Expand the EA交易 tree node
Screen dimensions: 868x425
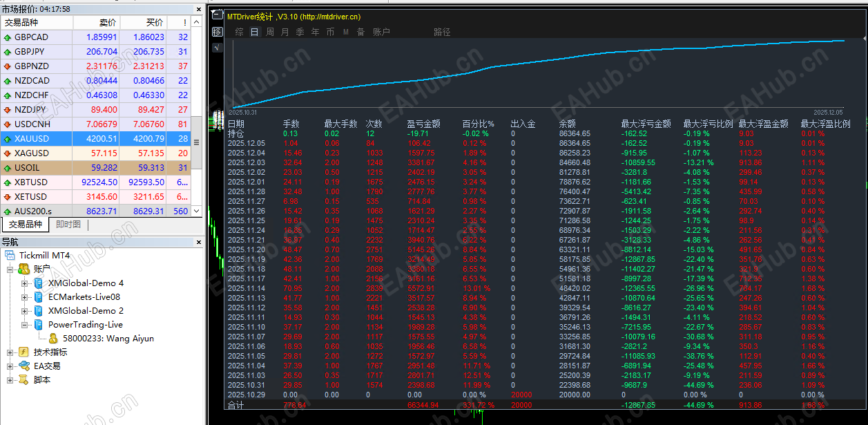click(x=10, y=366)
